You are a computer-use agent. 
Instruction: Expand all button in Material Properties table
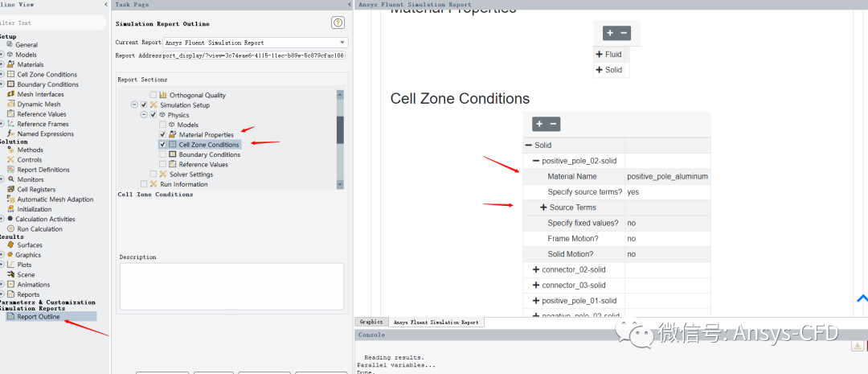[610, 33]
